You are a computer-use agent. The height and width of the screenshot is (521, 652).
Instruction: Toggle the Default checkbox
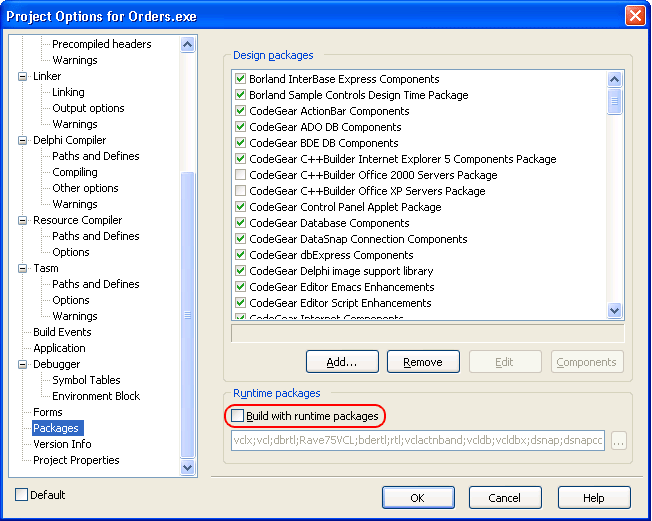pos(22,495)
